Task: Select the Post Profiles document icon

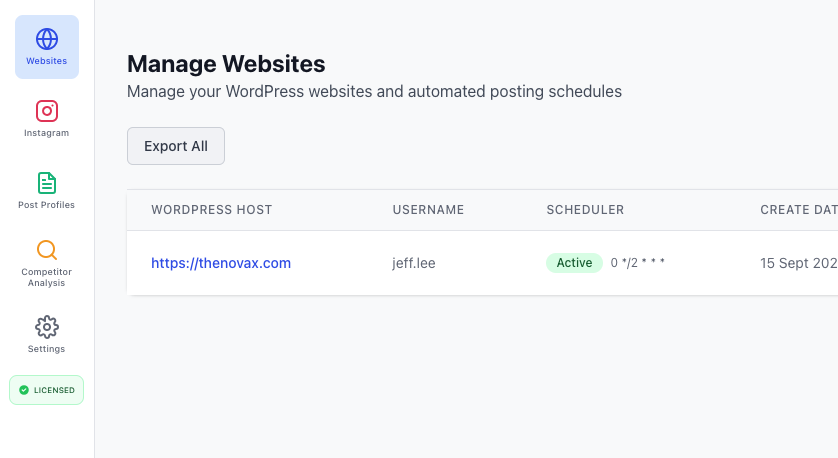Action: (x=47, y=183)
